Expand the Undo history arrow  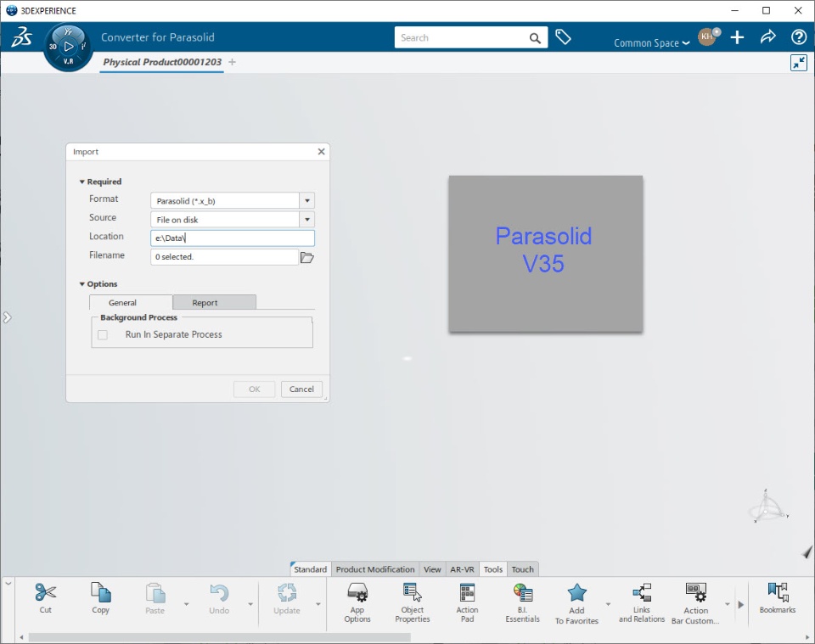tap(250, 604)
